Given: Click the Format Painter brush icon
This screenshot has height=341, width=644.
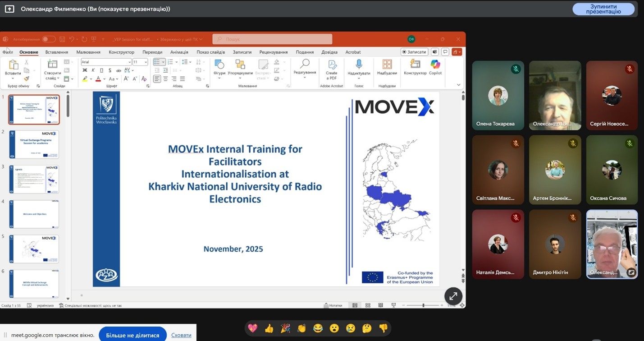Looking at the screenshot, I should tap(27, 78).
